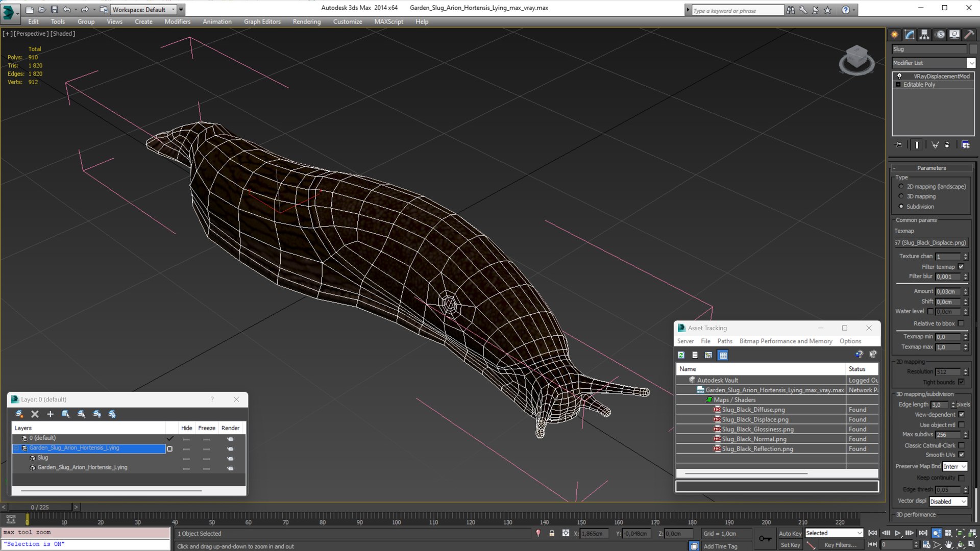Click the Selection Lock padlock icon
The image size is (980, 551).
coord(552,533)
